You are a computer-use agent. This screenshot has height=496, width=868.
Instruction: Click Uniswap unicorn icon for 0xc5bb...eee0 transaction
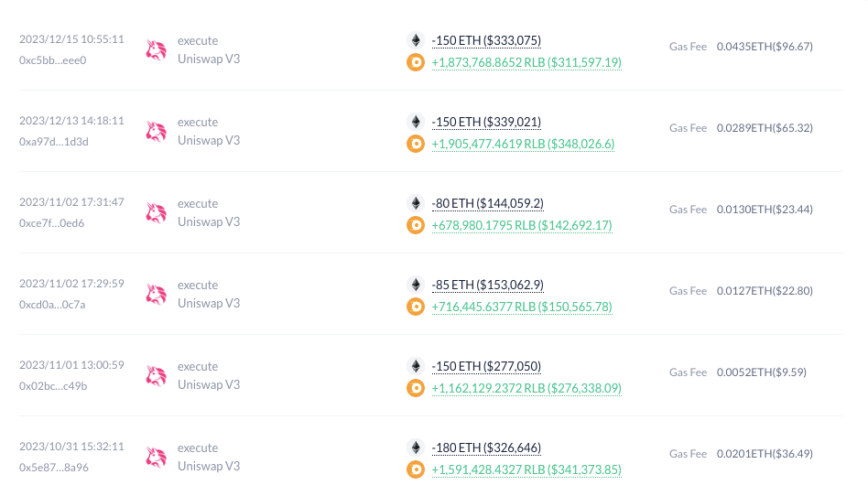(x=156, y=49)
